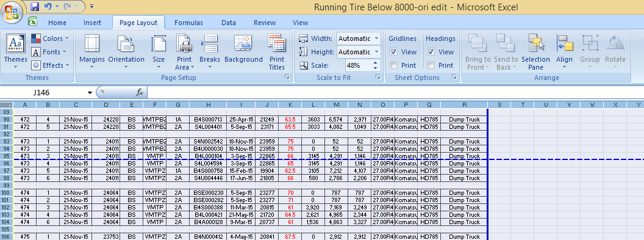Image resolution: width=644 pixels, height=240 pixels.
Task: Open theme Effects dropdown
Action: (x=50, y=65)
